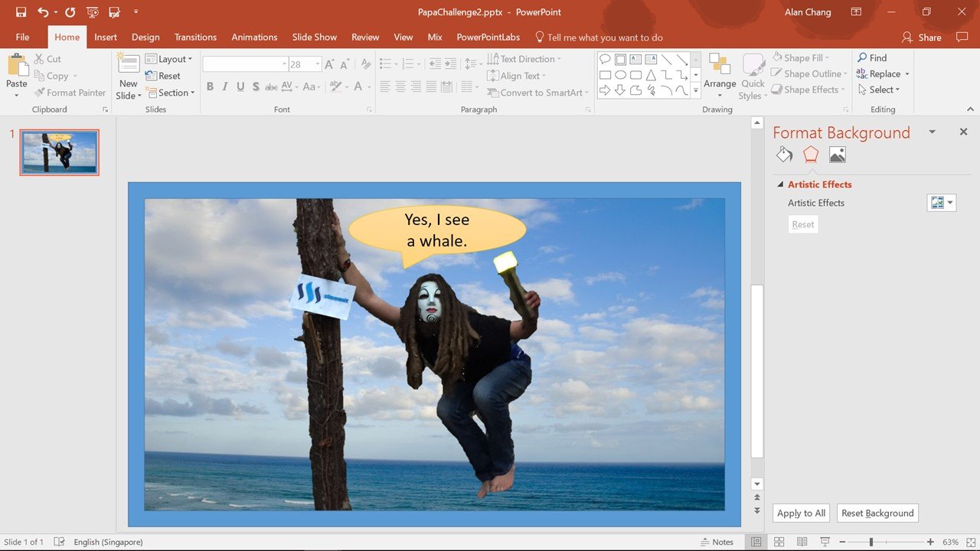This screenshot has width=980, height=551.
Task: Click Clear All Formatting icon
Action: pyautogui.click(x=366, y=64)
